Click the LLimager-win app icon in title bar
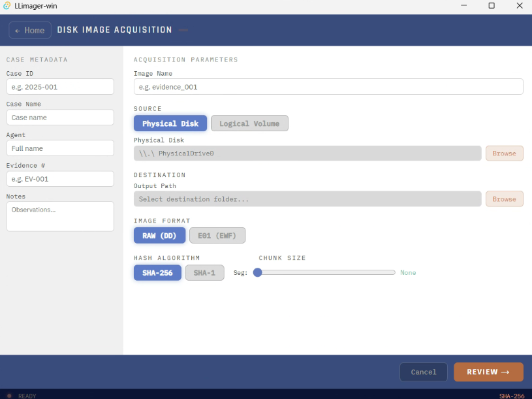532x399 pixels. pyautogui.click(x=7, y=6)
